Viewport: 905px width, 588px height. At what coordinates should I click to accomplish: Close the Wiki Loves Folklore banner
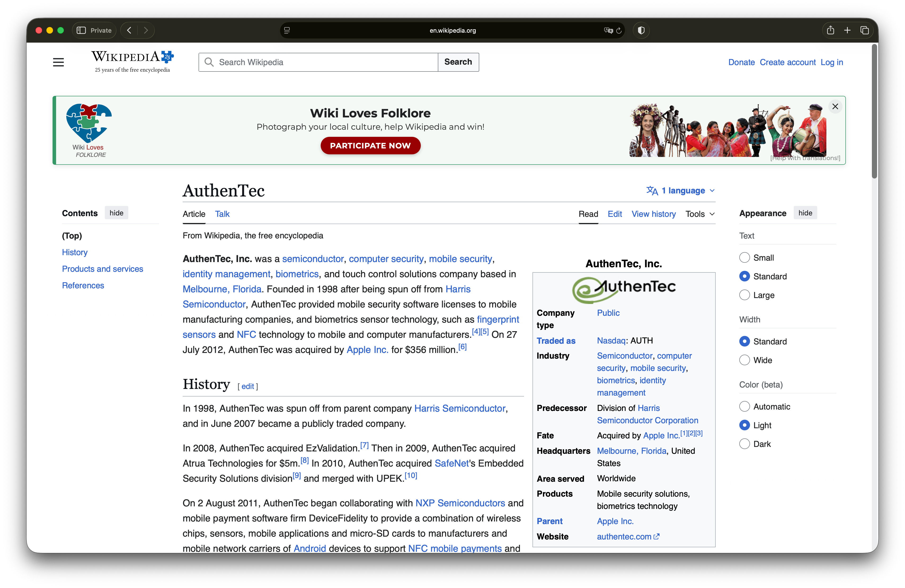(835, 107)
